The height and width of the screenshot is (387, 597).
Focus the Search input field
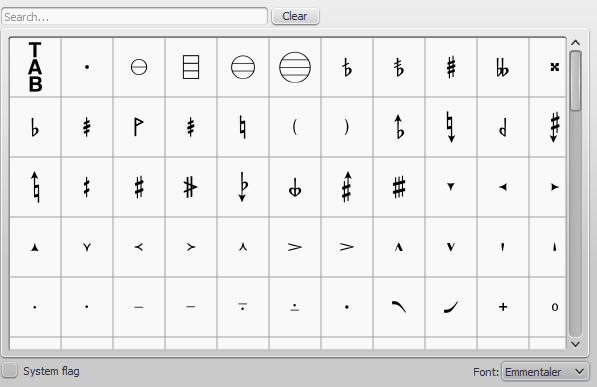click(x=134, y=17)
